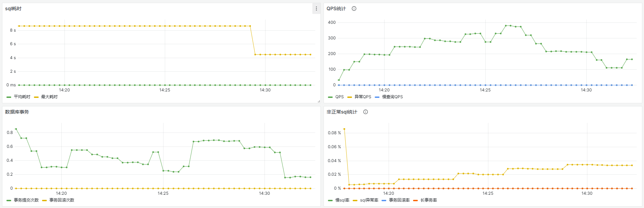The height and width of the screenshot is (208, 644).
Task: Click the info icon next to 非正常sql统计
Action: (366, 112)
